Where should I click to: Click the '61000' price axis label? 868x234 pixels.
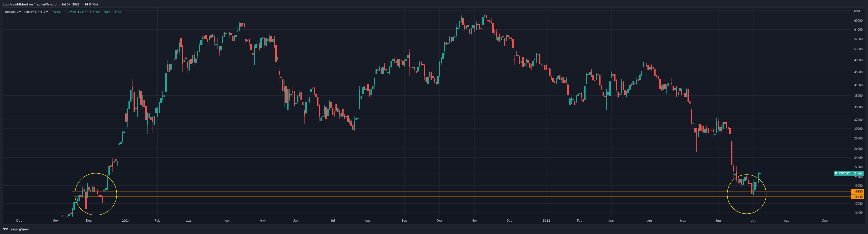coord(858,30)
